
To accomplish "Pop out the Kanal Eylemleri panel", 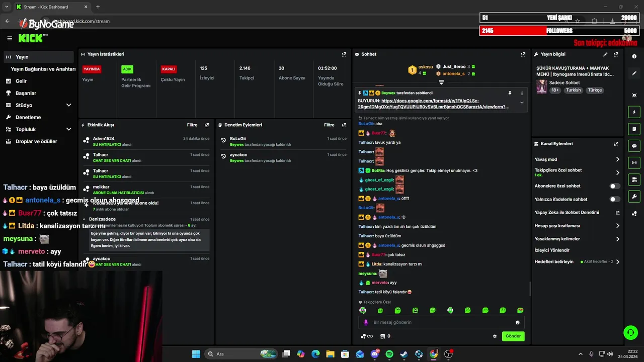I will coord(616,144).
